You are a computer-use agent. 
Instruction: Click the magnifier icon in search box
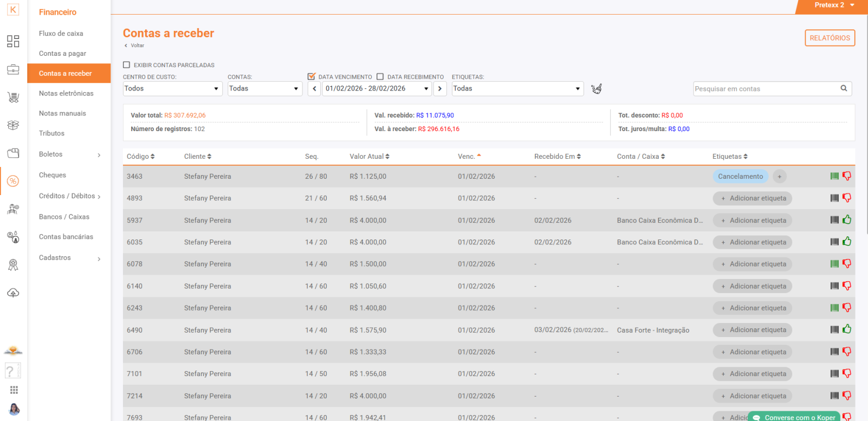pos(844,88)
